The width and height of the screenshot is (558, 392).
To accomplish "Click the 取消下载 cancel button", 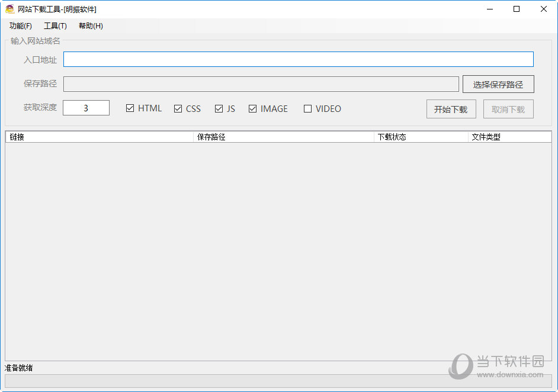I will click(x=508, y=109).
